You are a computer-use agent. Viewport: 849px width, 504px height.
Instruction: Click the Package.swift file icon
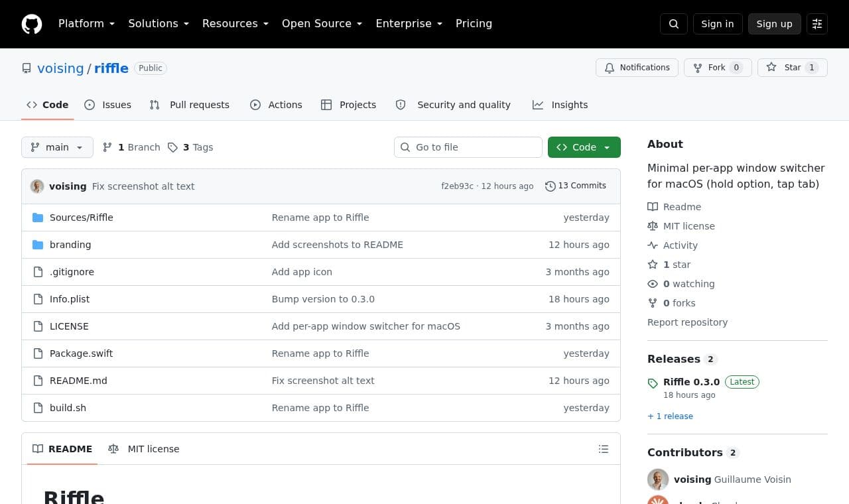(38, 353)
